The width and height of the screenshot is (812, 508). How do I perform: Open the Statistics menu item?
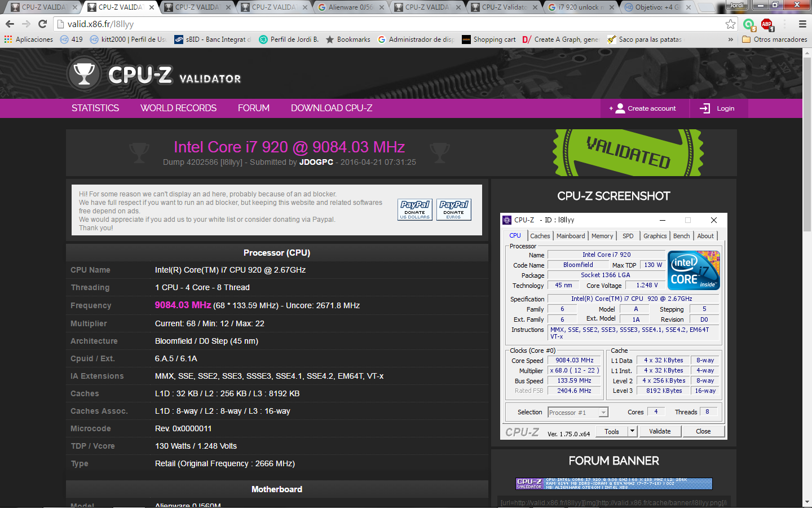click(x=95, y=108)
